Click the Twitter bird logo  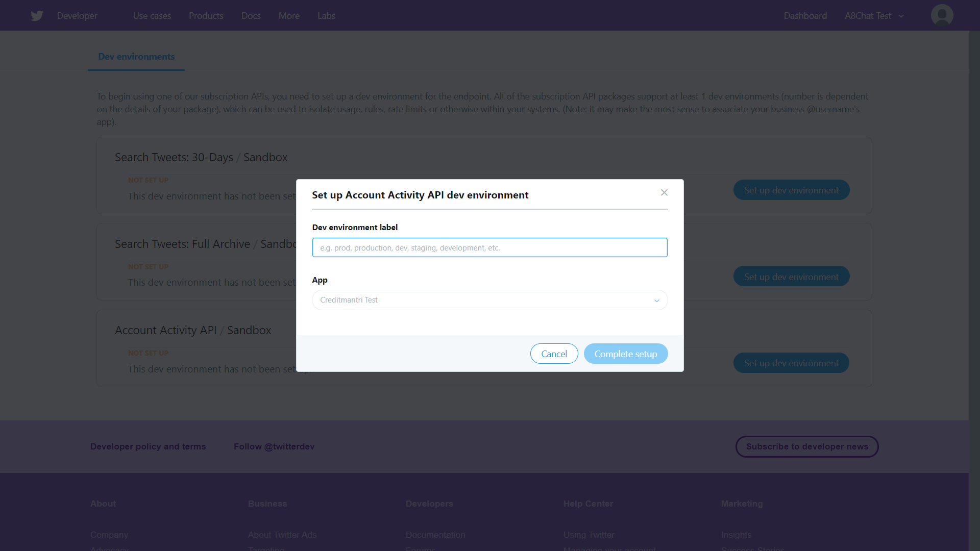tap(37, 16)
